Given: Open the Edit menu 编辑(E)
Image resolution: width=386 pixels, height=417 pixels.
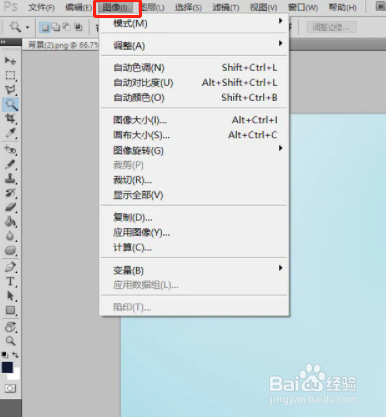Looking at the screenshot, I should (x=78, y=7).
